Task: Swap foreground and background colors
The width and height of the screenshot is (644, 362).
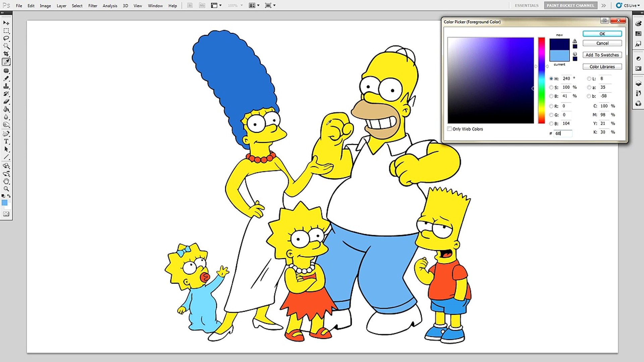Action: tap(9, 196)
